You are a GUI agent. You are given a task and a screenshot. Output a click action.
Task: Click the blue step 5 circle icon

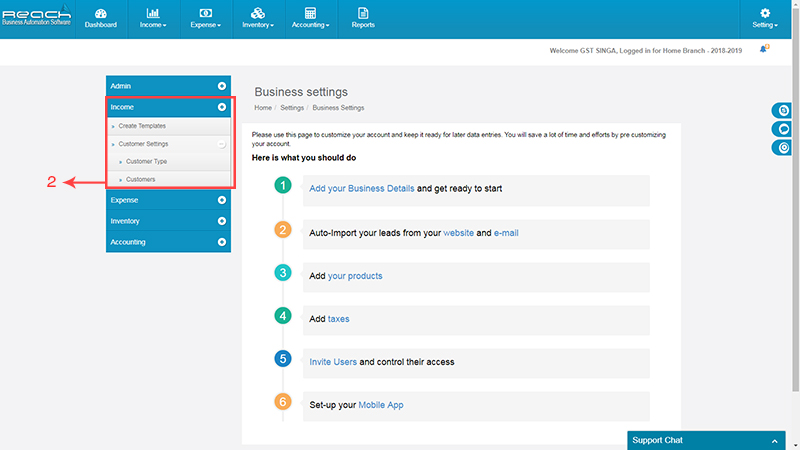[x=283, y=358]
